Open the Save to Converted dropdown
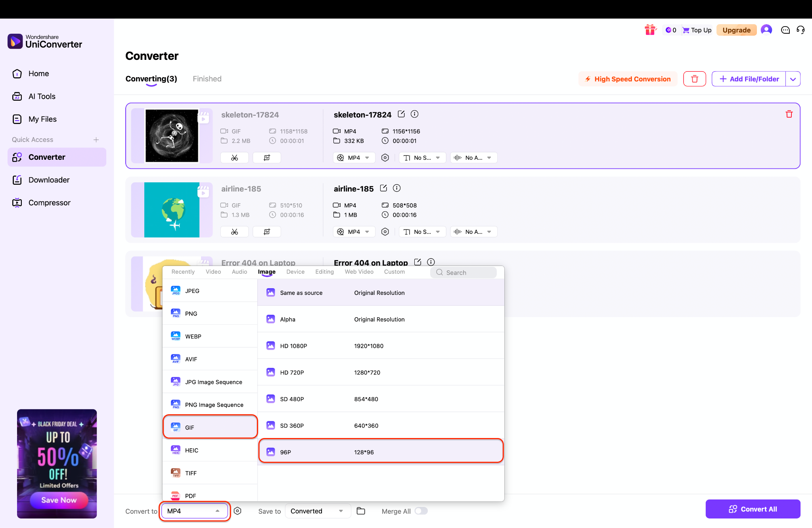 (317, 511)
